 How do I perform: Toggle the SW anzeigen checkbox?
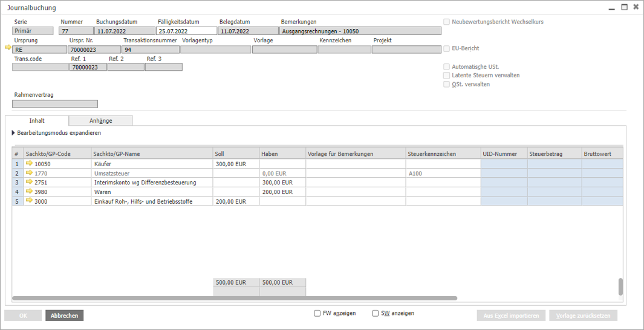[x=376, y=314]
